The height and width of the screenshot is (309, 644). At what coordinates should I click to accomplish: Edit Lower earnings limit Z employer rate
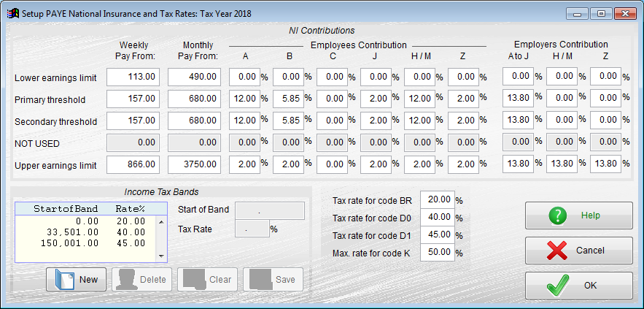click(606, 76)
